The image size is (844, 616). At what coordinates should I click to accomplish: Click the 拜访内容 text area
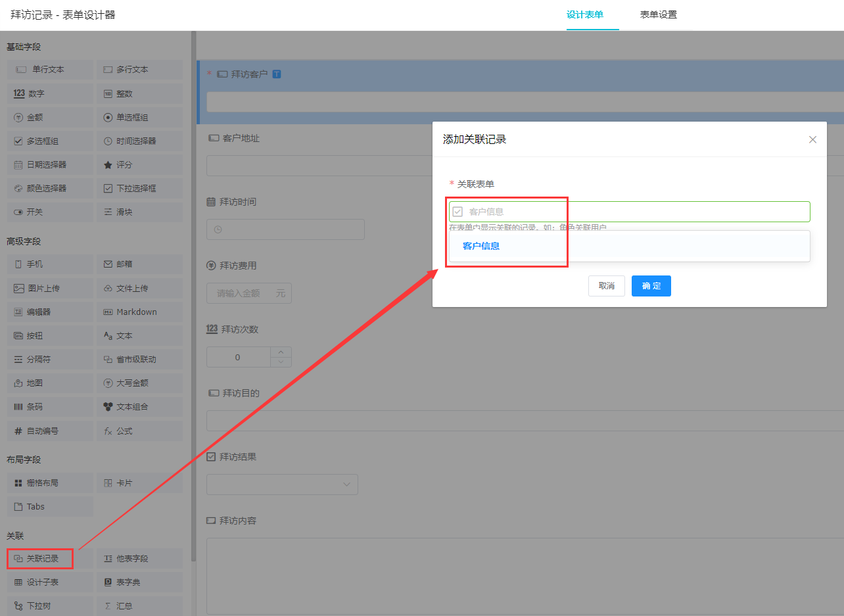[x=525, y=576]
